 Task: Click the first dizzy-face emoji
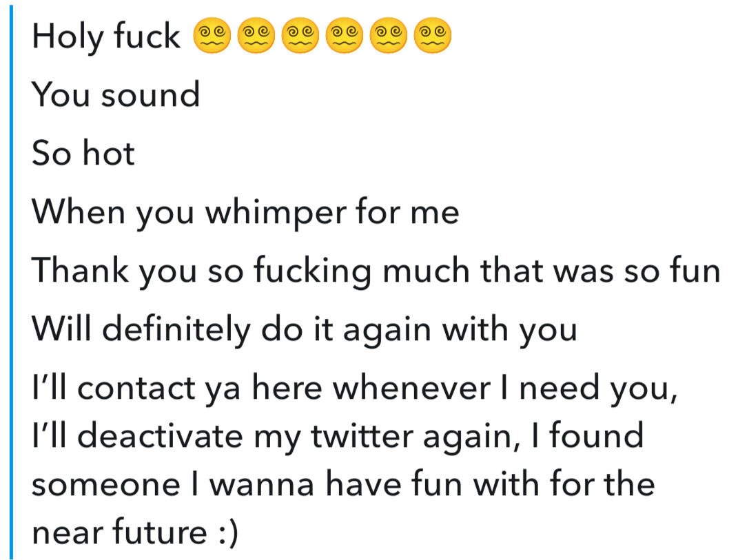(x=214, y=37)
